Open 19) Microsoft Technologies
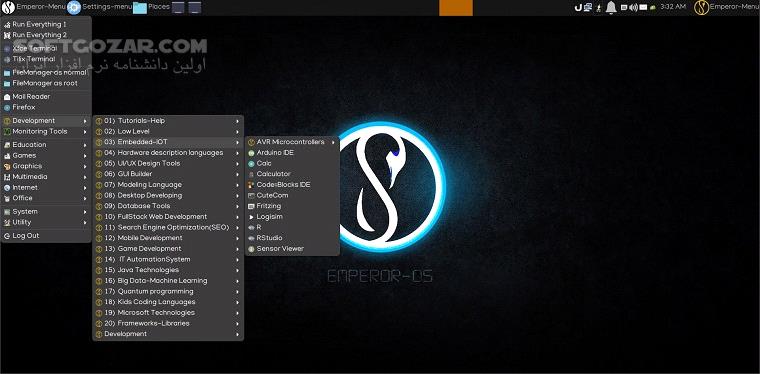 coord(168,312)
